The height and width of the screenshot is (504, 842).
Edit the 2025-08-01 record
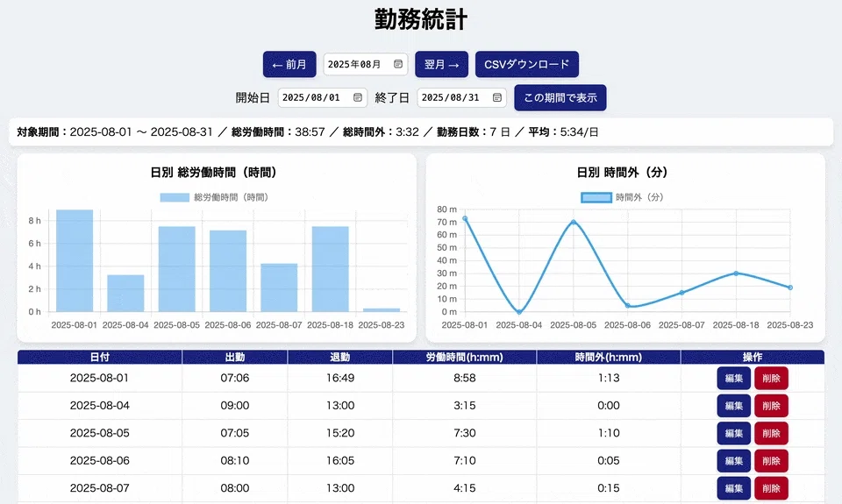pyautogui.click(x=733, y=378)
